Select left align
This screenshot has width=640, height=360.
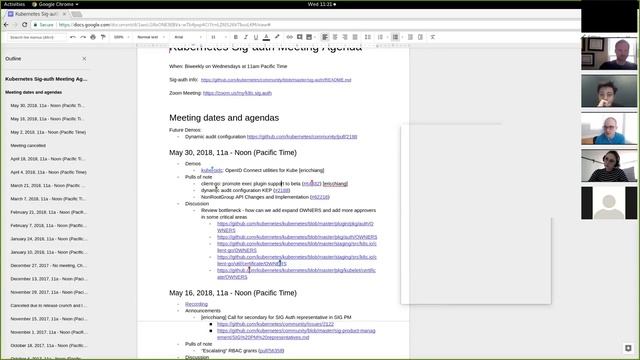pyautogui.click(x=325, y=37)
